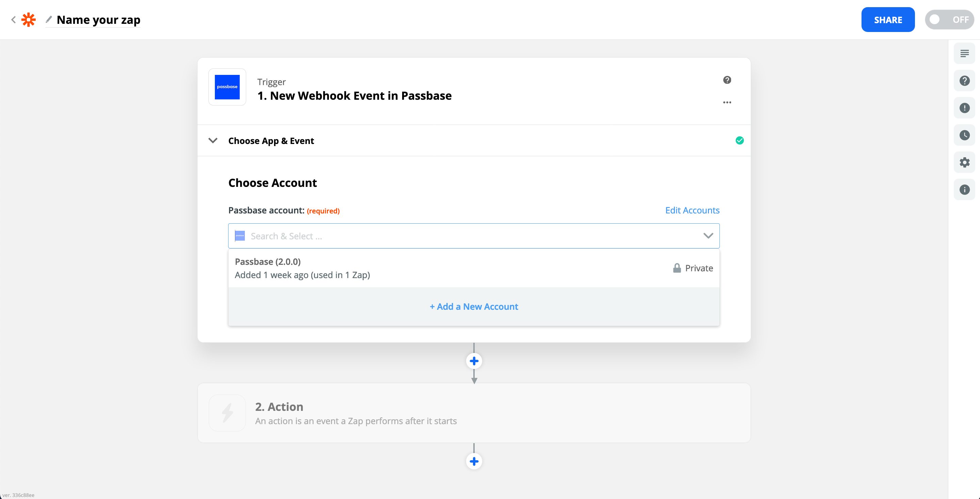This screenshot has height=499, width=980.
Task: Open the sidebar settings gear icon
Action: (x=964, y=162)
